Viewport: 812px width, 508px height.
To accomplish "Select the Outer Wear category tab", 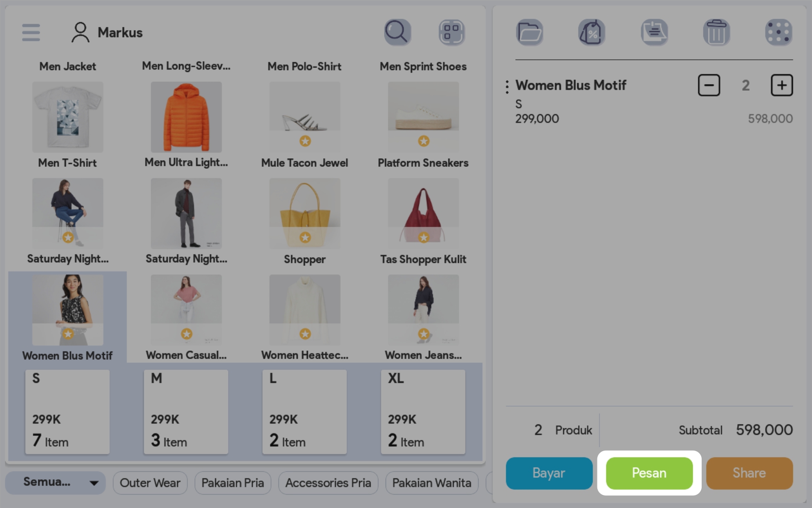I will 150,483.
